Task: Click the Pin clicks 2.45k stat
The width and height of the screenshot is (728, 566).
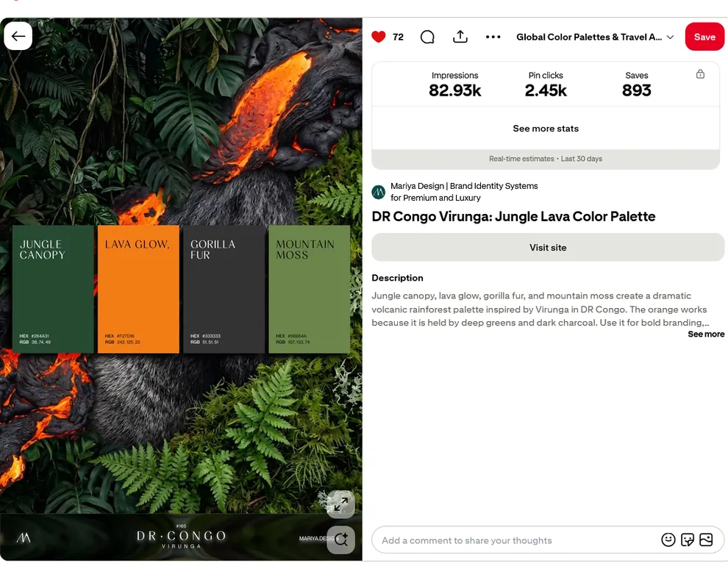Action: tap(546, 85)
